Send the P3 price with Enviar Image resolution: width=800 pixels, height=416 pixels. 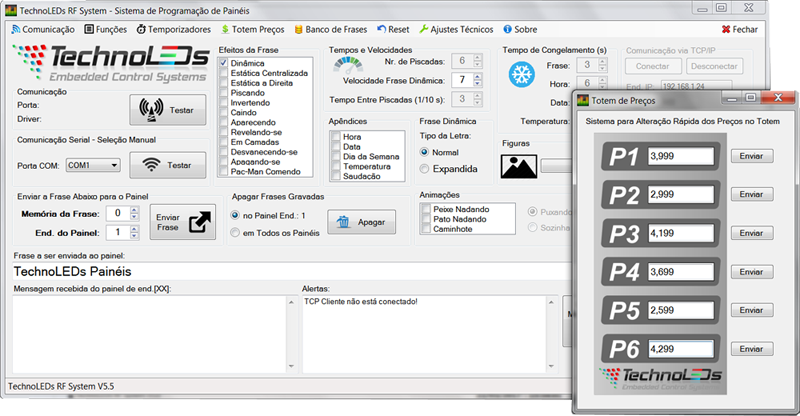[752, 233]
